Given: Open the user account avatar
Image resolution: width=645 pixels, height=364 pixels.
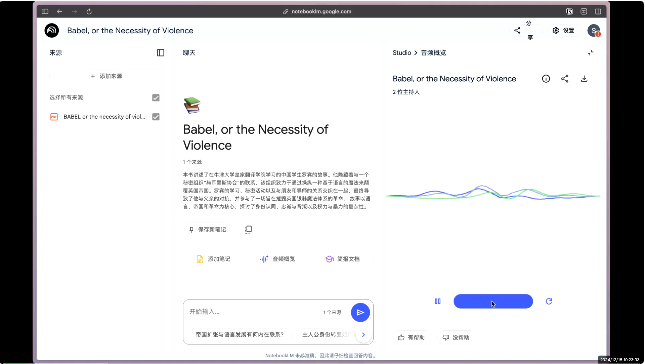Looking at the screenshot, I should point(594,30).
